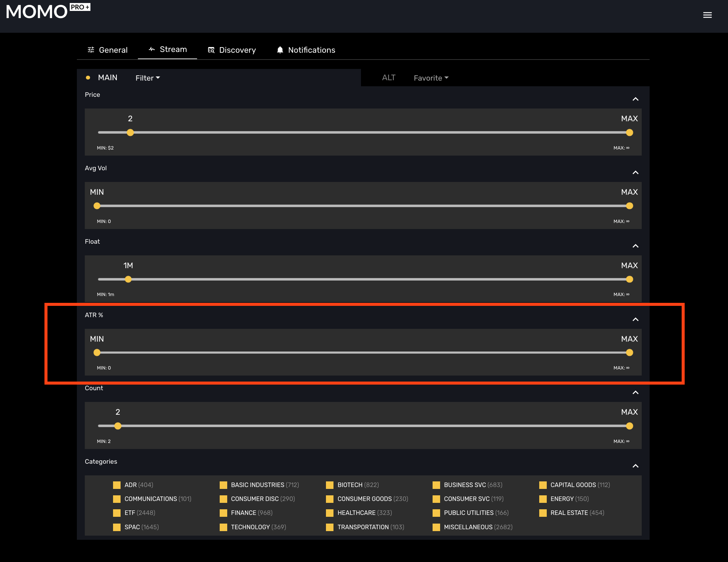Open the Favorite dropdown
728x562 pixels.
[431, 78]
